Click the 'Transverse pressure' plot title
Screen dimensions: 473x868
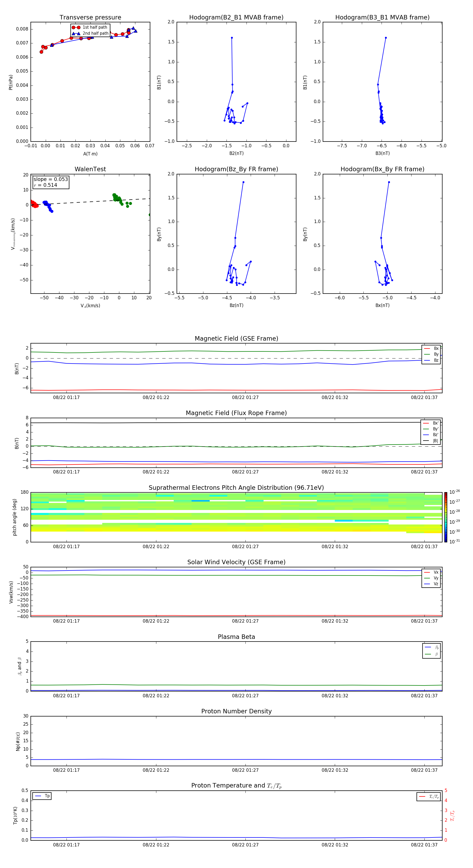click(x=90, y=18)
